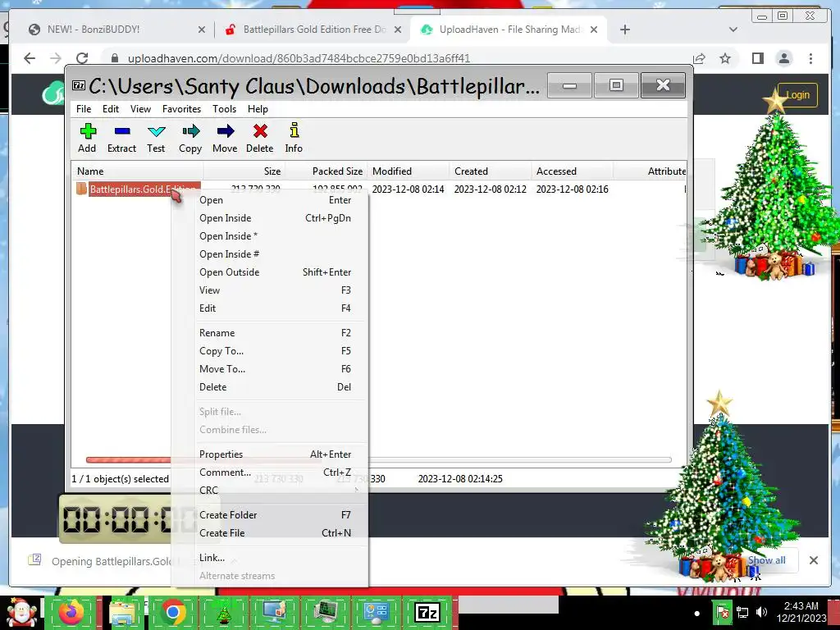Bookmark the page with the star icon
The height and width of the screenshot is (630, 840).
point(725,58)
